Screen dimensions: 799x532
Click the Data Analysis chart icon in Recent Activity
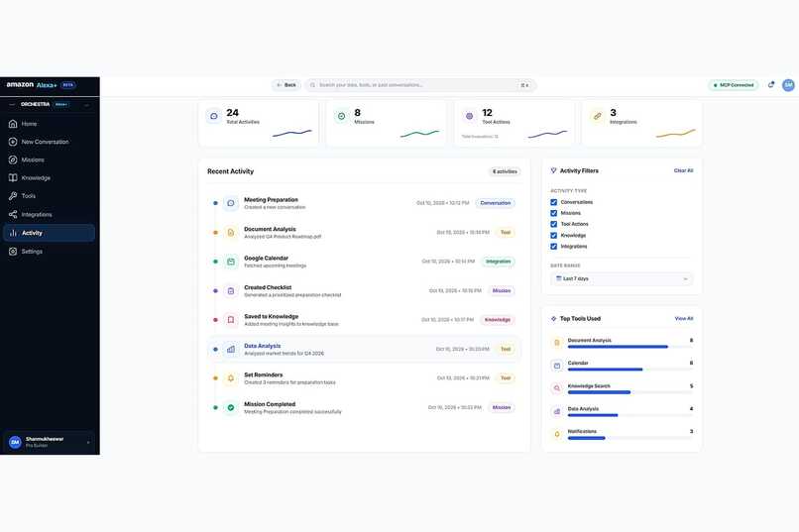click(231, 350)
